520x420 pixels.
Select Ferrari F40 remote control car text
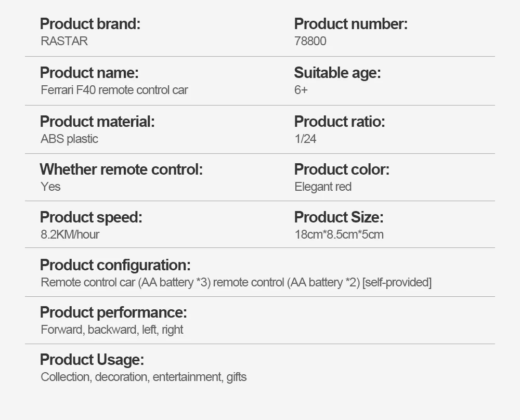114,90
